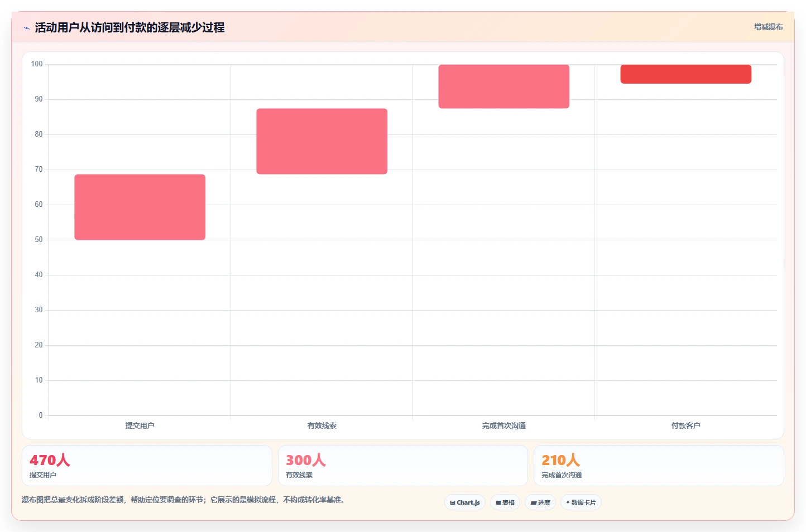Image resolution: width=806 pixels, height=532 pixels.
Task: Select the 表格 chip
Action: [x=505, y=502]
